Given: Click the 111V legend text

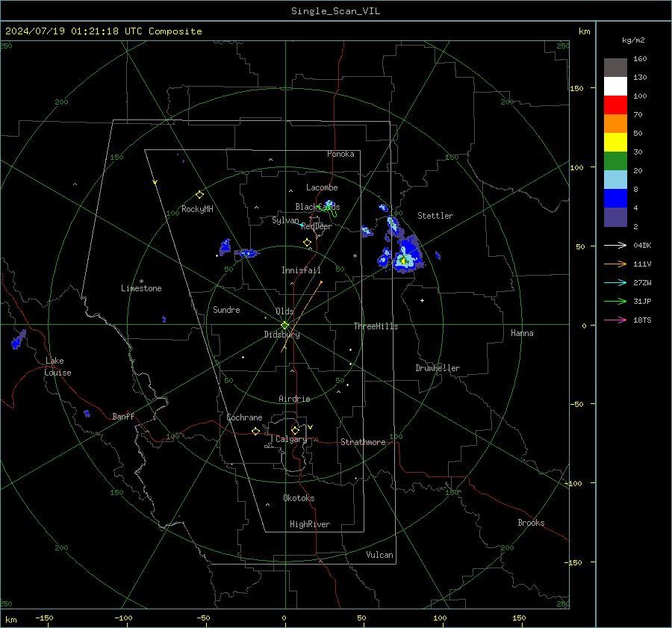Looking at the screenshot, I should click(642, 264).
